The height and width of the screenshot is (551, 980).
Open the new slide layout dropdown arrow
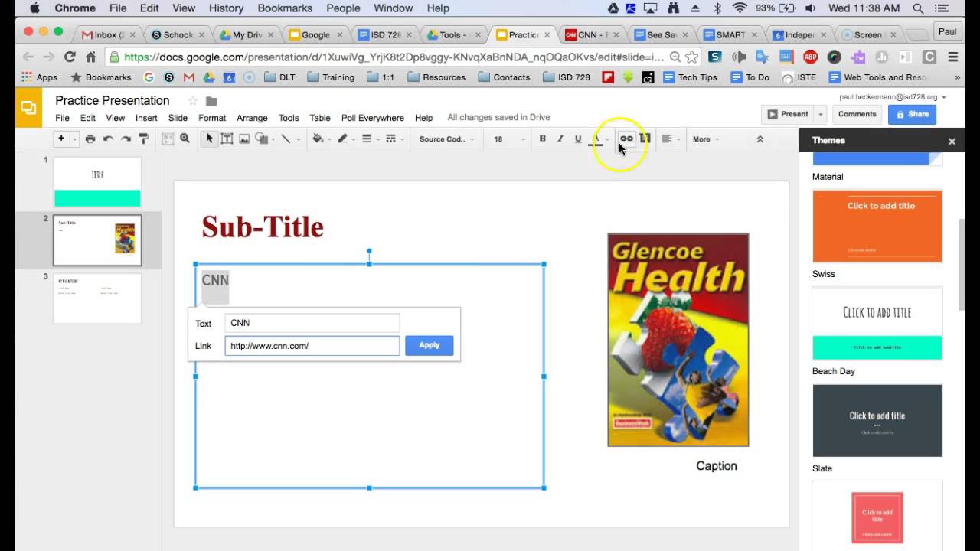(x=75, y=139)
